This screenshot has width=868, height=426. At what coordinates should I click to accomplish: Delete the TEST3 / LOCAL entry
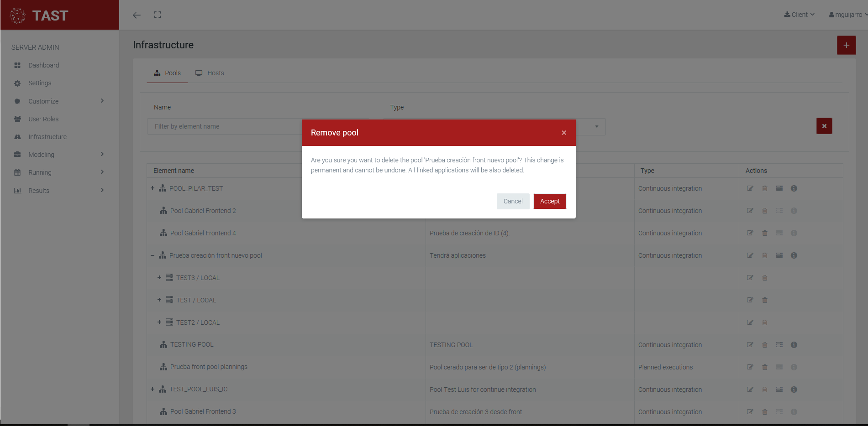(765, 278)
